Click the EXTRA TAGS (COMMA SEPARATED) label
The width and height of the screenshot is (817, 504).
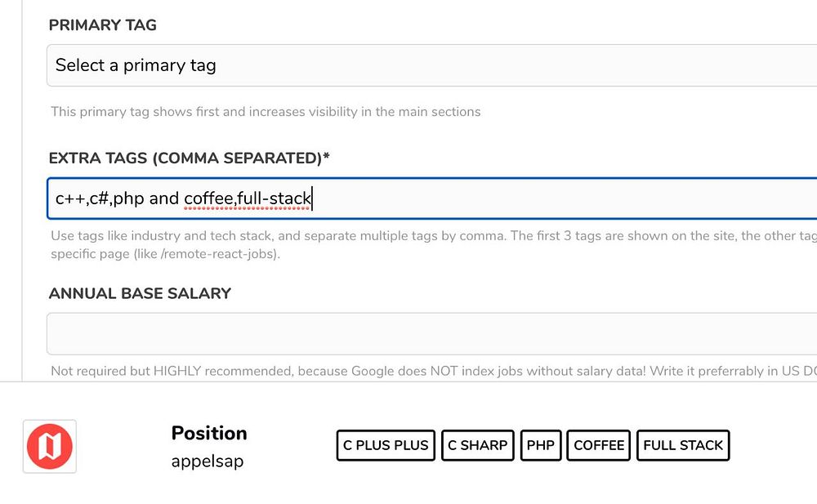189,158
